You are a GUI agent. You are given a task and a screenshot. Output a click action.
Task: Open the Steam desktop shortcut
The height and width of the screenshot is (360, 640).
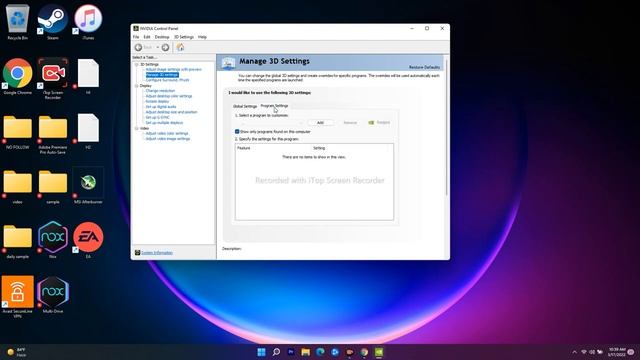(x=53, y=22)
